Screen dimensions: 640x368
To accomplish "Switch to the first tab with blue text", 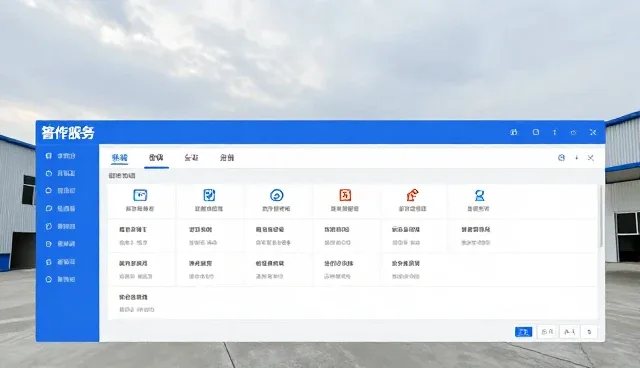I will tap(120, 158).
